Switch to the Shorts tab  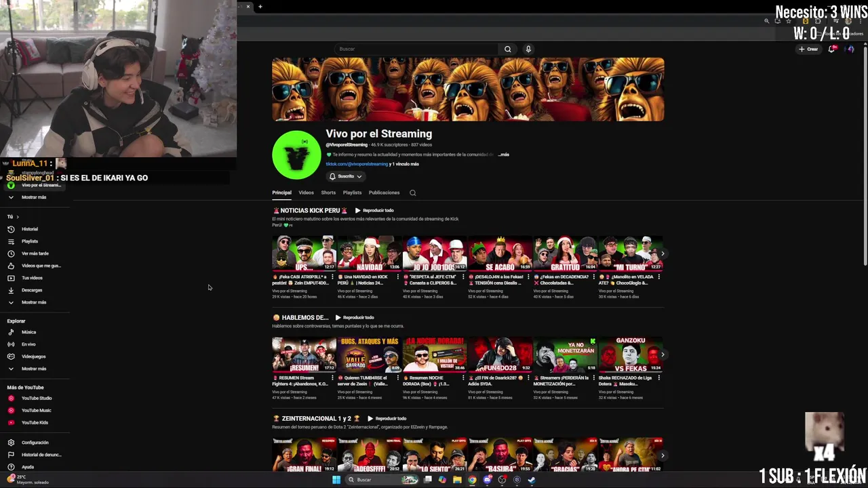point(328,192)
